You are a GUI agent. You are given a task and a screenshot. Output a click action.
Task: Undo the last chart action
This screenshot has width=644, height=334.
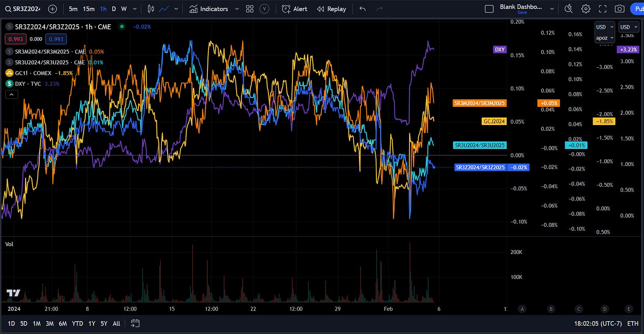(363, 9)
